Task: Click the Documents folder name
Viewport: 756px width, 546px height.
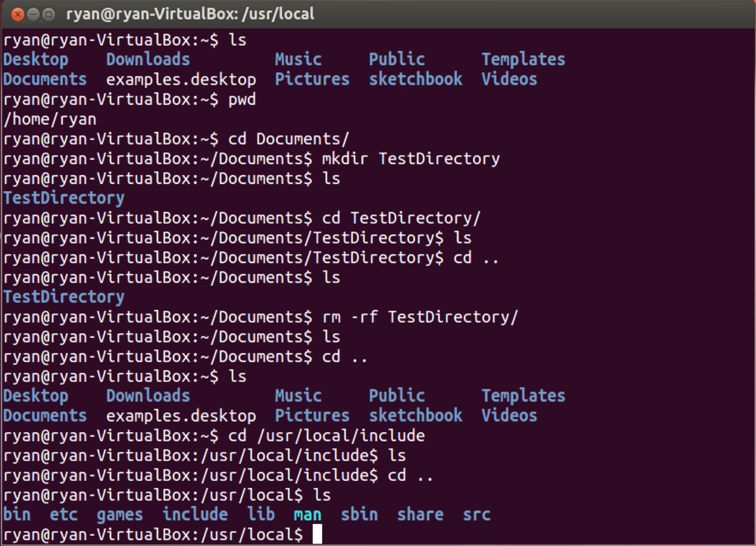Action: click(x=44, y=79)
